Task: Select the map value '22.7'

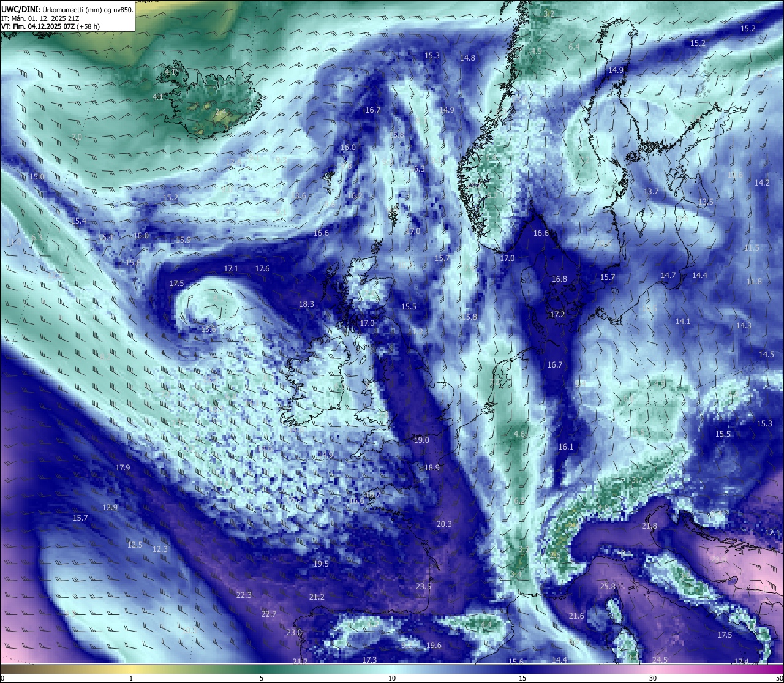Action: tap(269, 614)
